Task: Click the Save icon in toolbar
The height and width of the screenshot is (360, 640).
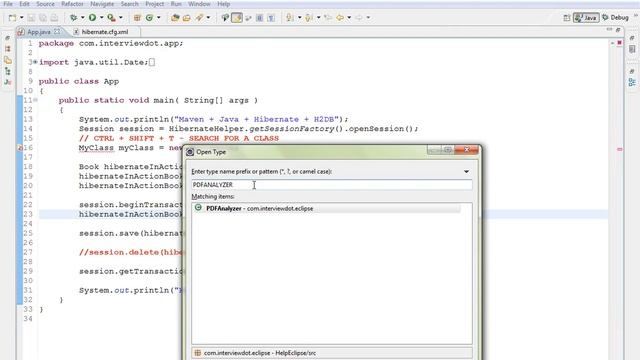Action: (31, 18)
